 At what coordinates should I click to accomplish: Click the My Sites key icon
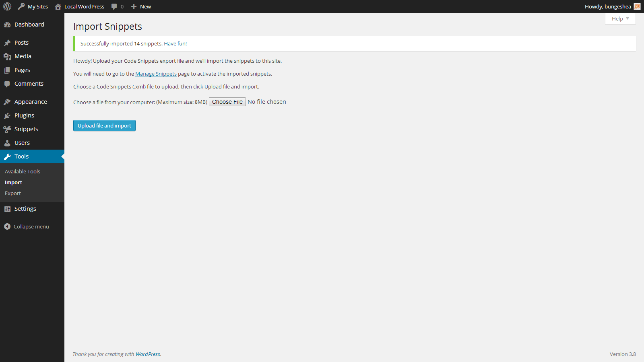(21, 6)
